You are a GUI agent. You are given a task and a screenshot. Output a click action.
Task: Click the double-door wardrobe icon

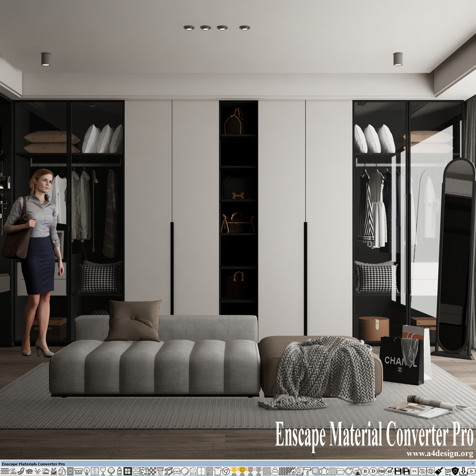point(201,471)
